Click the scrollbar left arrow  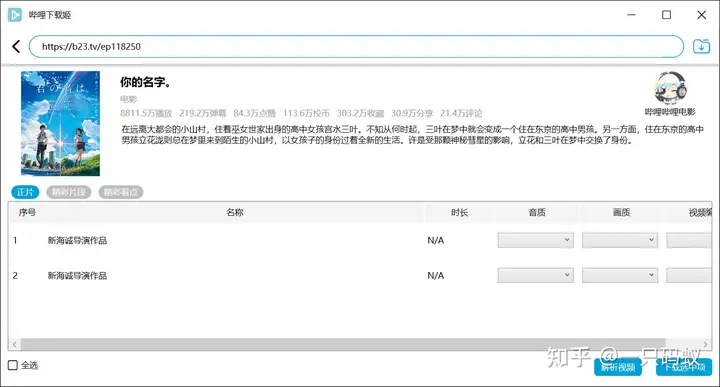pos(14,344)
